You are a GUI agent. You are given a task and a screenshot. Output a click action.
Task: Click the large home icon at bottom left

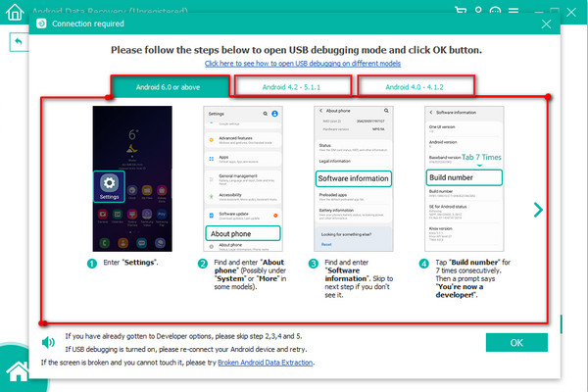pyautogui.click(x=18, y=371)
